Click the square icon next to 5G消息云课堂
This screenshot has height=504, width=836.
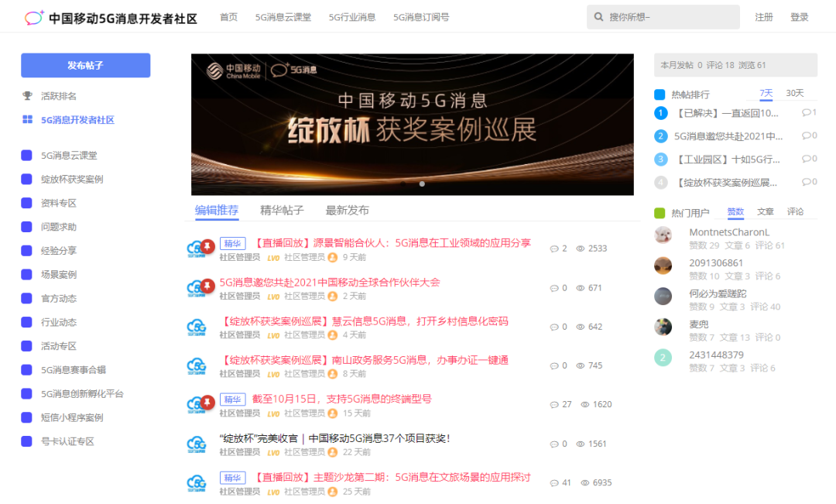[x=26, y=155]
